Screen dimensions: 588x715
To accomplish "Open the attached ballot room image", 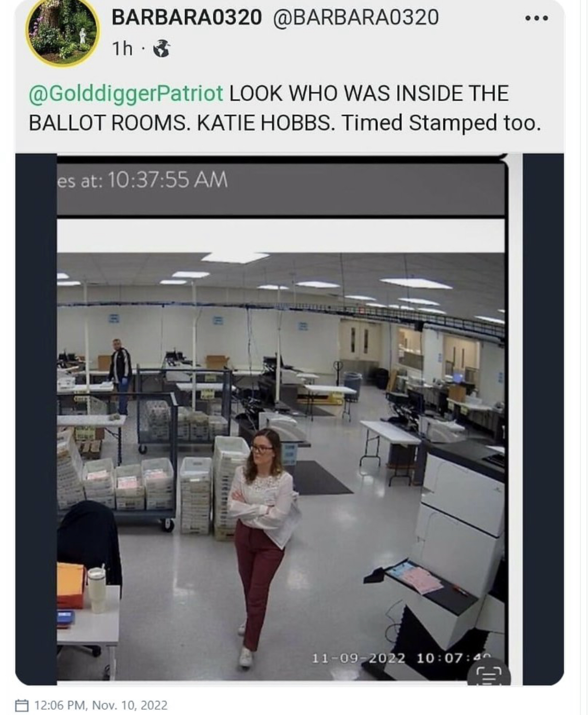I will click(x=290, y=419).
